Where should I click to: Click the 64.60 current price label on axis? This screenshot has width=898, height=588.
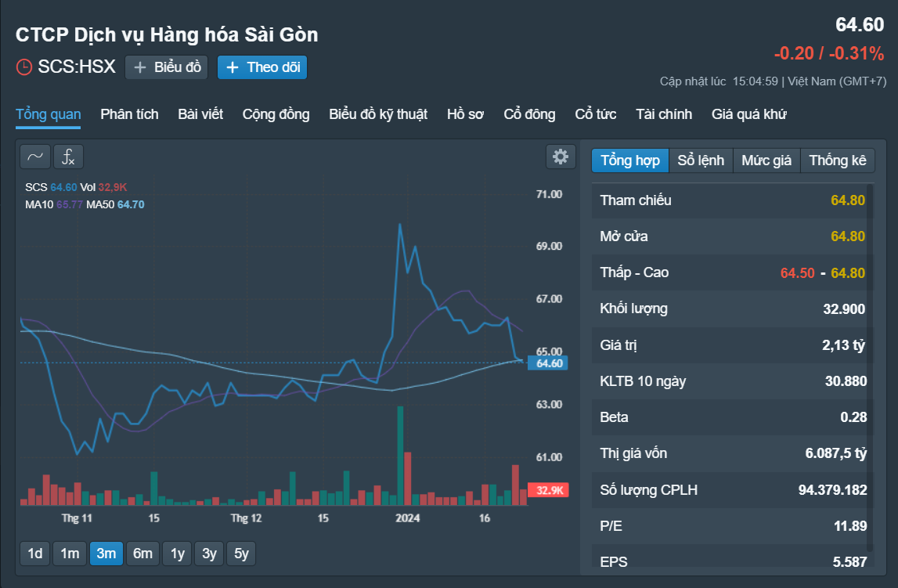click(x=547, y=363)
